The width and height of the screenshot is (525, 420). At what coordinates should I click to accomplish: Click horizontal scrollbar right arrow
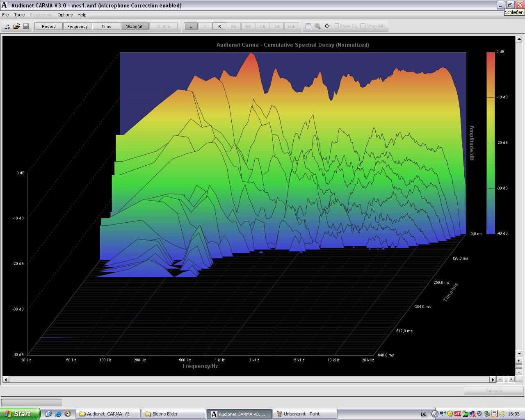click(493, 379)
